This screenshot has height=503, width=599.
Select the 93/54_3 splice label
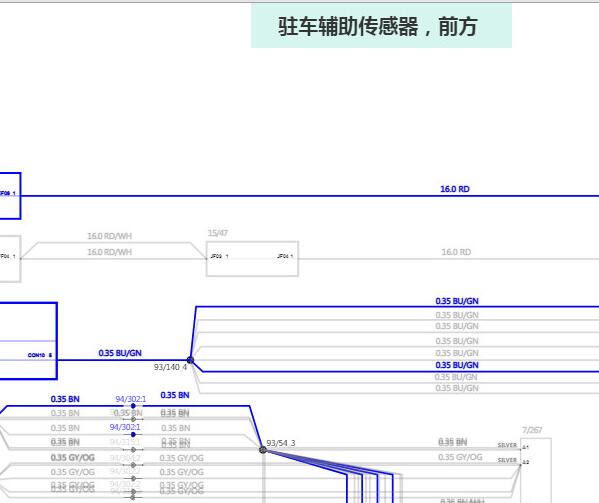tap(281, 443)
